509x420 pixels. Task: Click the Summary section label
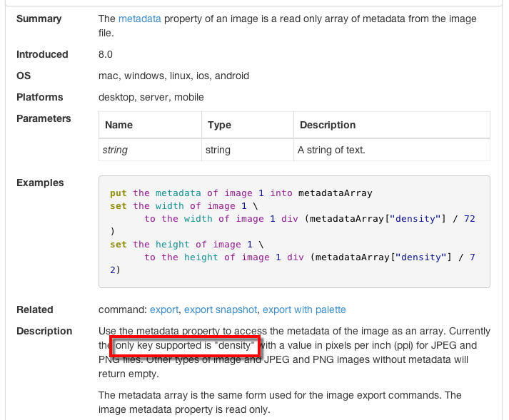(39, 19)
